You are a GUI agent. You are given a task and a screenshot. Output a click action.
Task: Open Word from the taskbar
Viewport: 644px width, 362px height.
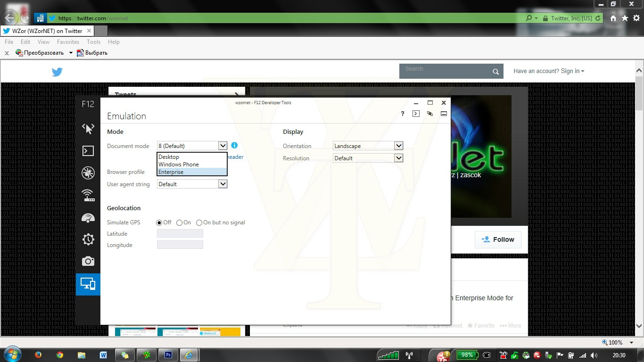click(103, 355)
